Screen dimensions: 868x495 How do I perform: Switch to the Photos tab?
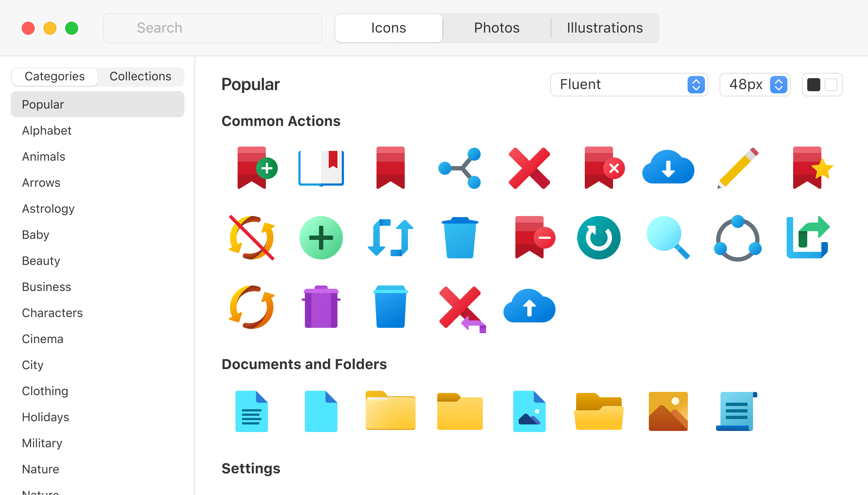click(x=496, y=27)
